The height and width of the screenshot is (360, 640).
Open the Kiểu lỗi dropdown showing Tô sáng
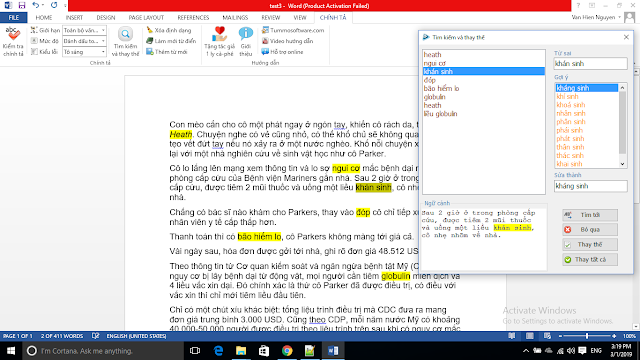tap(84, 52)
